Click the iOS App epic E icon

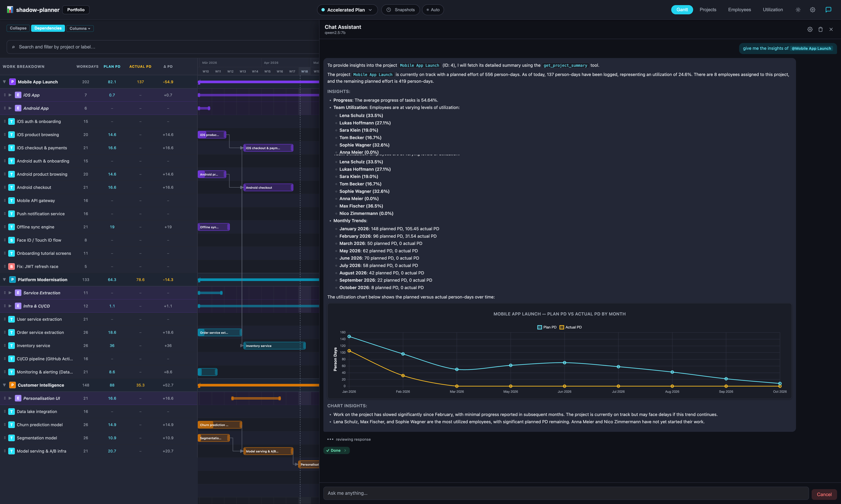[18, 95]
